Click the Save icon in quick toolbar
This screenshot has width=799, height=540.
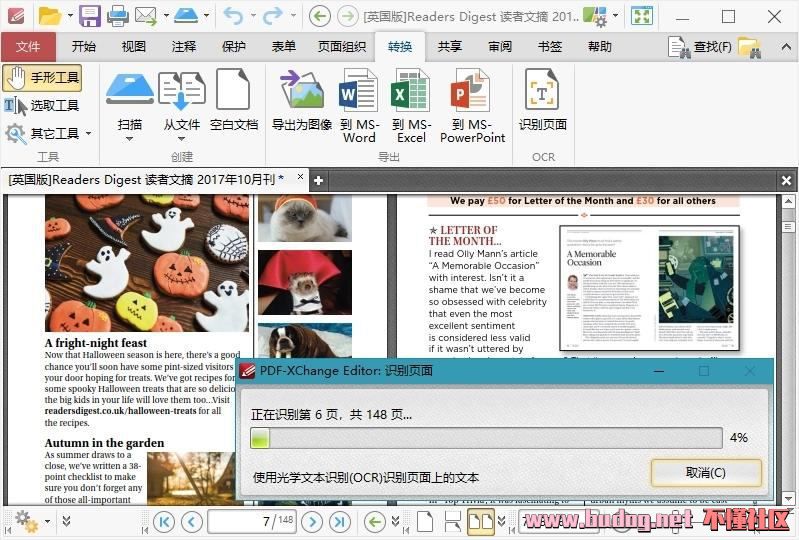tap(90, 16)
